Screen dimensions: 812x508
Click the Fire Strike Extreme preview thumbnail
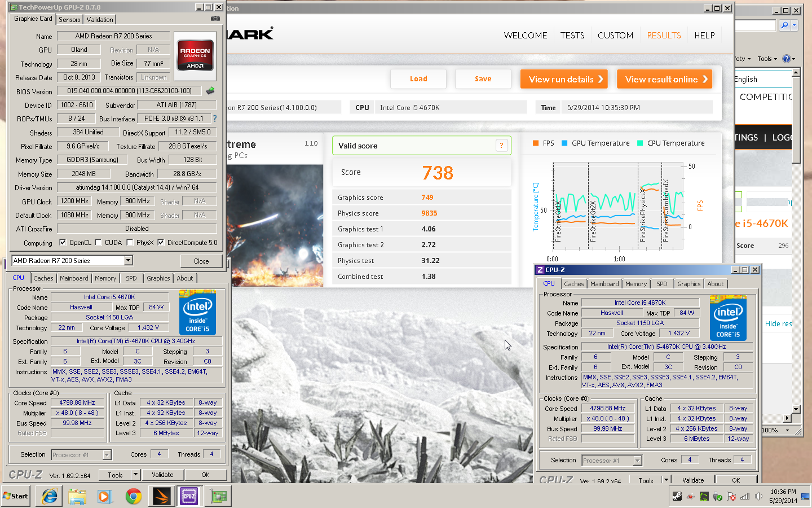[275, 226]
